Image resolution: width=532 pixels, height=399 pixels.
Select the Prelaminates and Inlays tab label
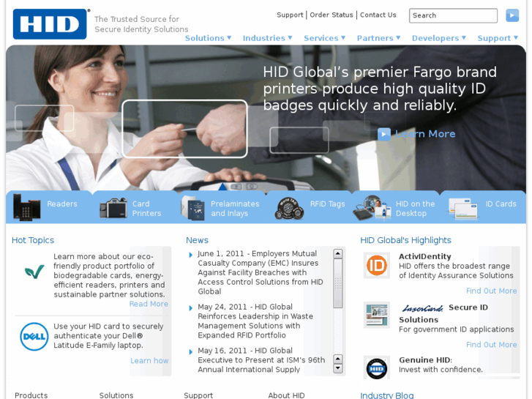[235, 209]
